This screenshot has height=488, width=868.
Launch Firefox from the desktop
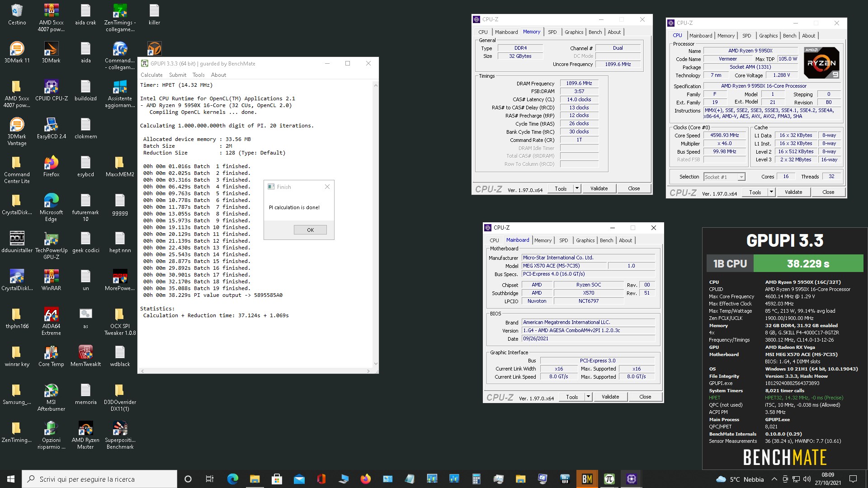click(51, 166)
